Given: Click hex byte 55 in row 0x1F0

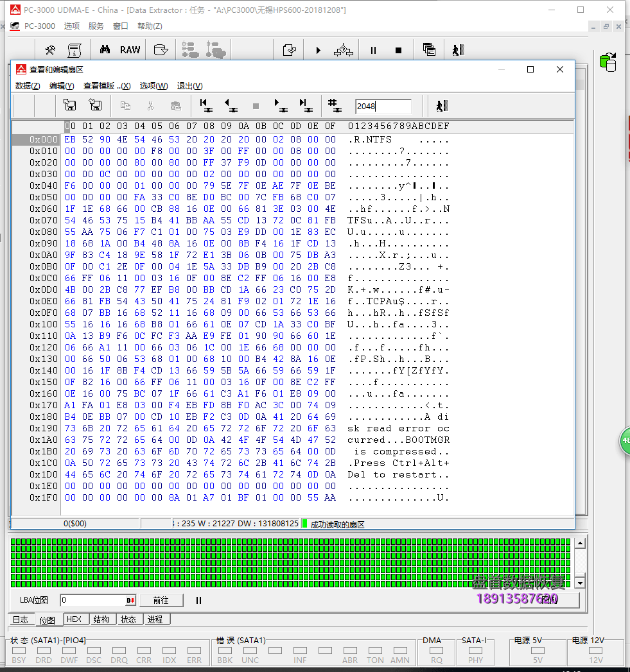Looking at the screenshot, I should coord(313,497).
